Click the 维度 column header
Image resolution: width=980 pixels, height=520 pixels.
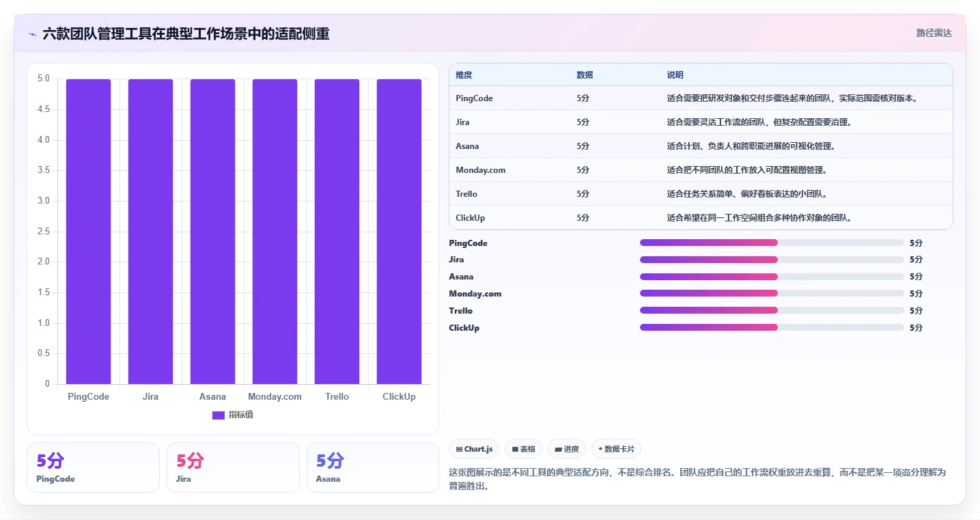coord(464,75)
